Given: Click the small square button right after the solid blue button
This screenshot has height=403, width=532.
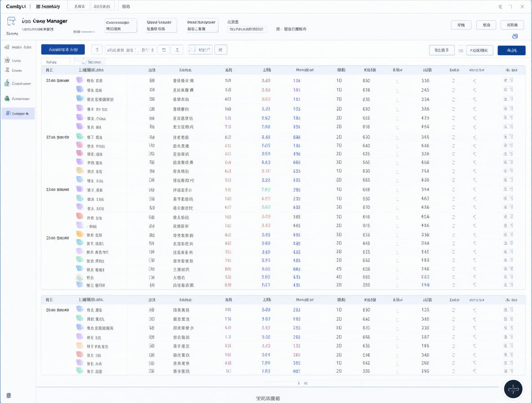Looking at the screenshot, I should pyautogui.click(x=97, y=50).
